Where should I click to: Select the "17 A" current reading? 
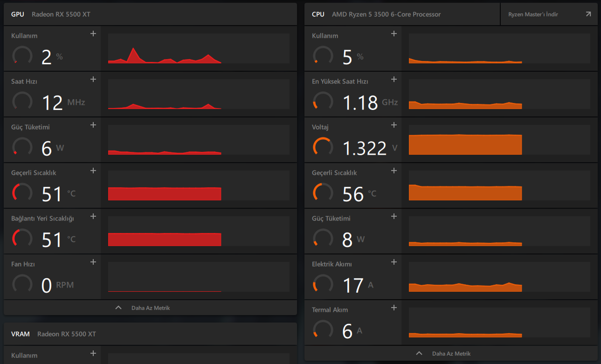point(358,285)
